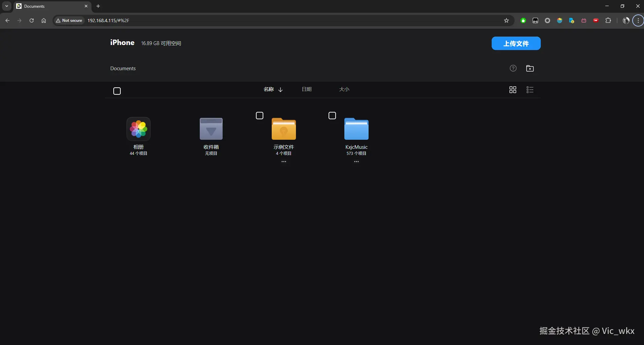Go back to previous page
644x345 pixels.
(x=7, y=20)
